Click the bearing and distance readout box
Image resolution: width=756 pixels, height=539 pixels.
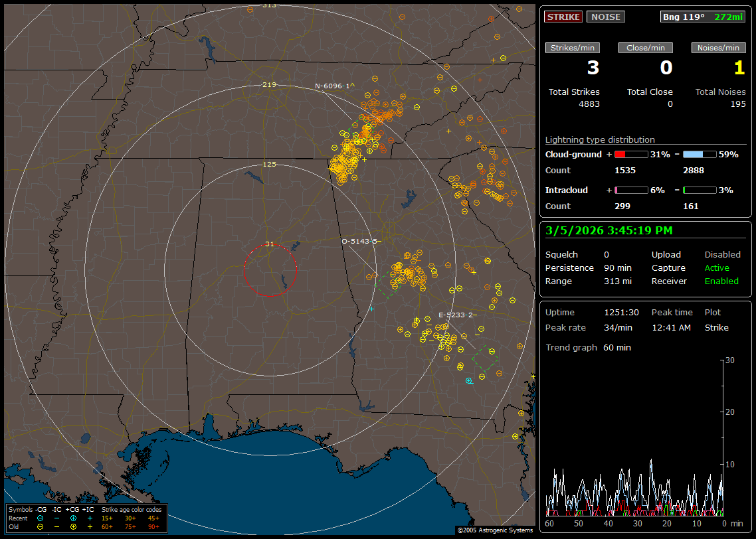point(703,17)
